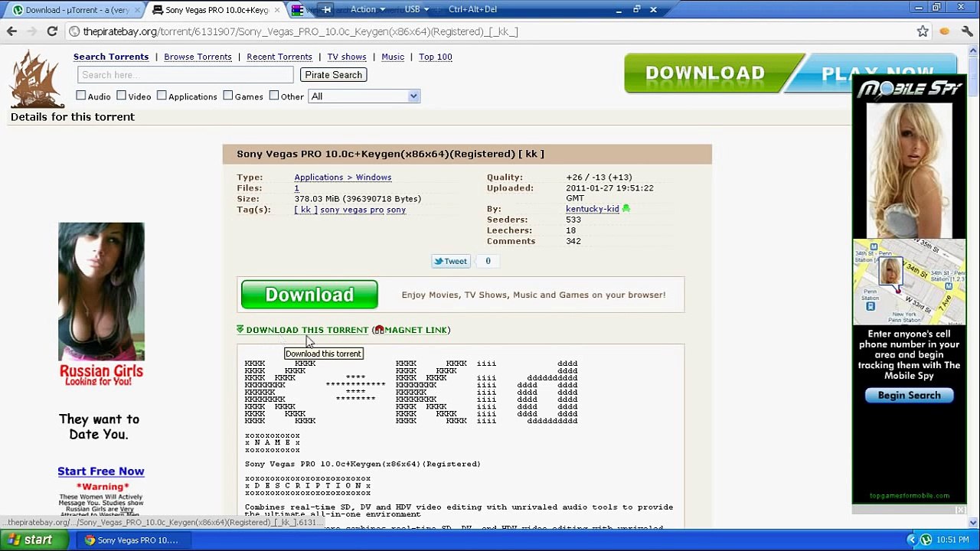
Task: Bookmark this page with the star icon
Action: [x=923, y=31]
